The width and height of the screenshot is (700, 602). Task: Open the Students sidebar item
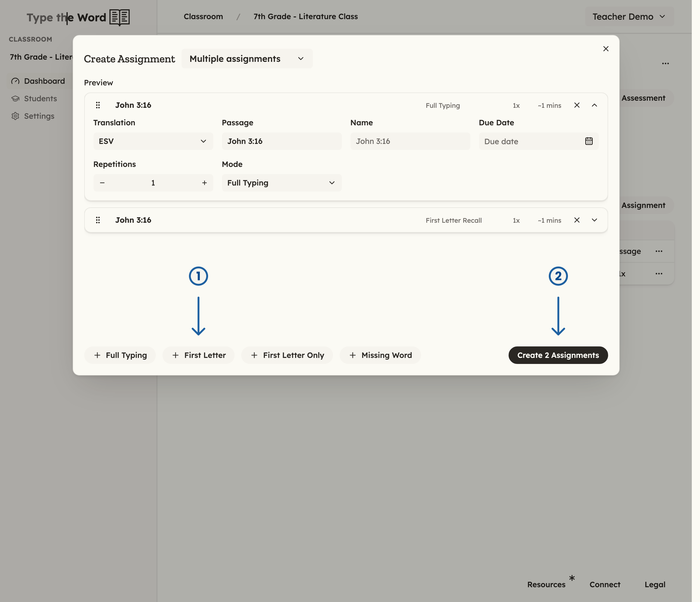34,99
